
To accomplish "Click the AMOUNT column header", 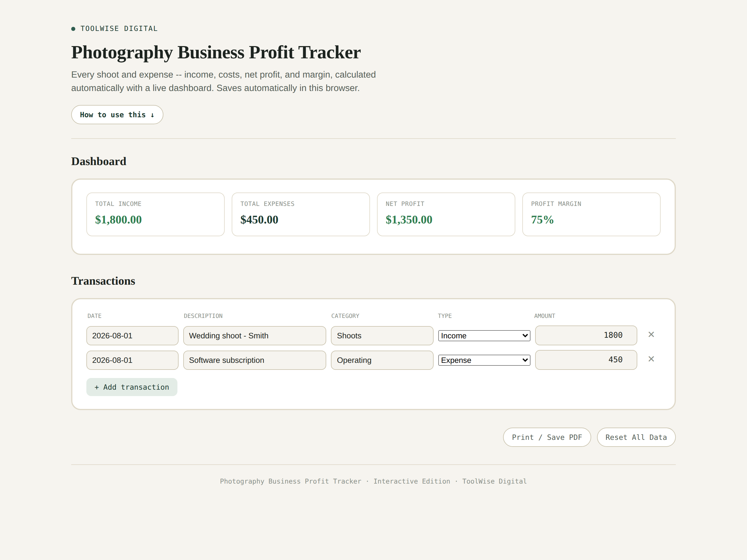I will [x=544, y=316].
